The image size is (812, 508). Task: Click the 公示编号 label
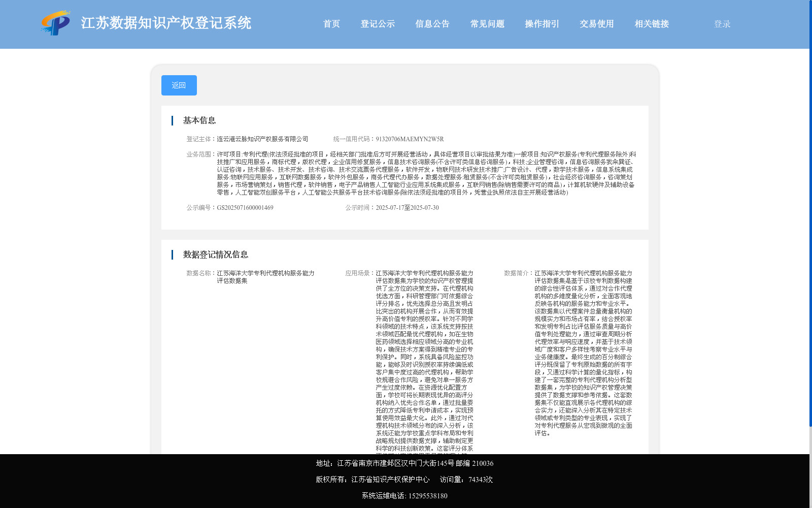pyautogui.click(x=201, y=208)
